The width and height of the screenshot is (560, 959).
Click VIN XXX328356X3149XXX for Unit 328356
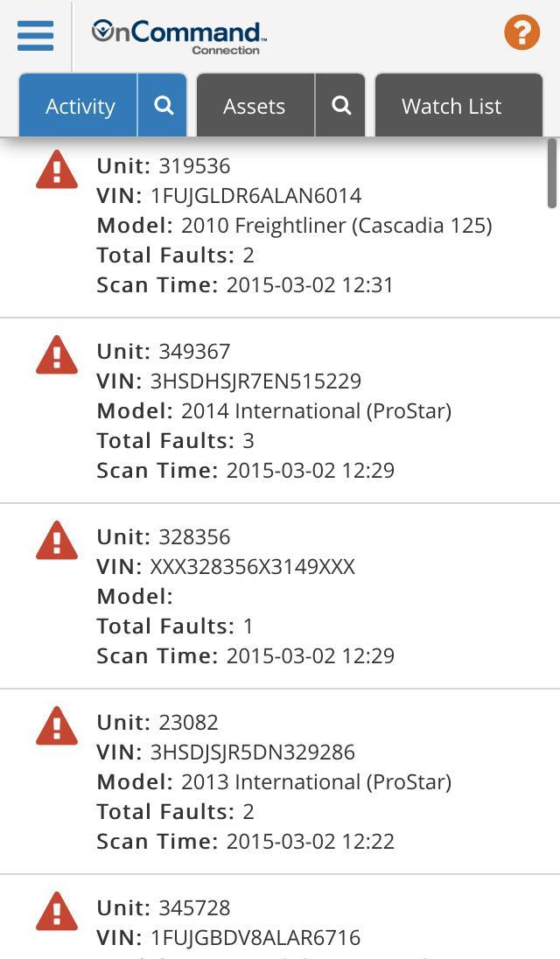(x=226, y=566)
